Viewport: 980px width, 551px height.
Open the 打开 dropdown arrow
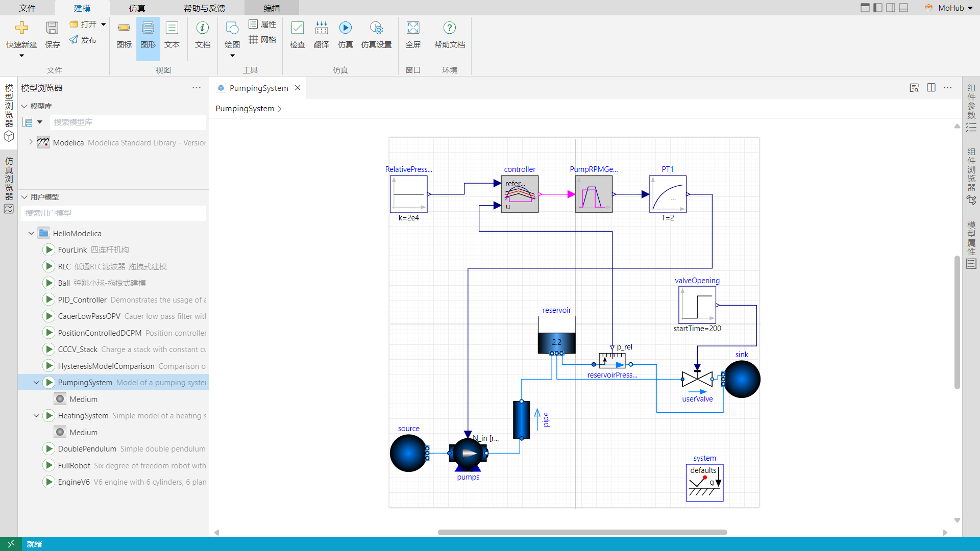tap(104, 24)
